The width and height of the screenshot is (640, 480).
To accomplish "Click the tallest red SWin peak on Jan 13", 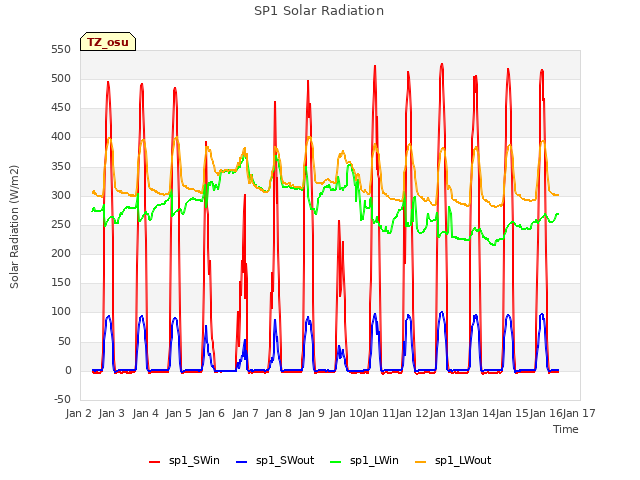I will pos(442,64).
